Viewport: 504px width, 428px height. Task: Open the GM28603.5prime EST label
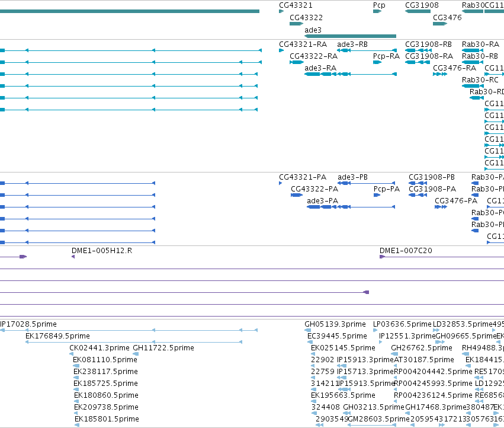click(x=378, y=419)
